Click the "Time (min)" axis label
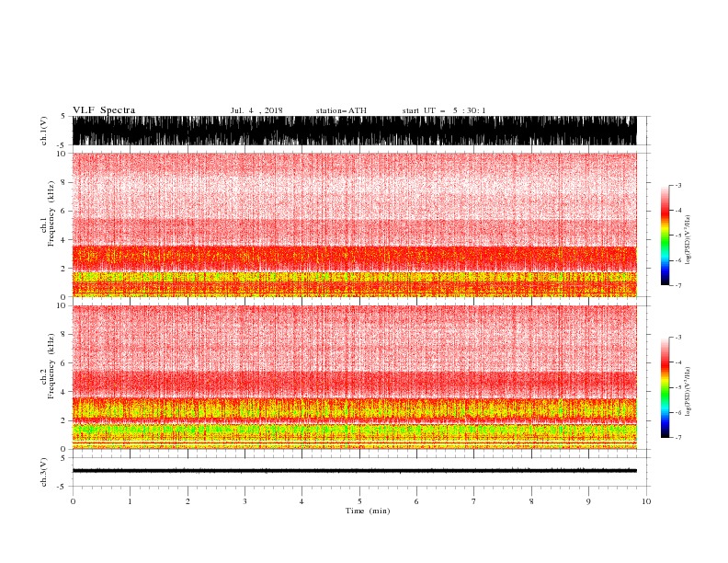Image resolution: width=728 pixels, height=563 pixels. tap(368, 511)
